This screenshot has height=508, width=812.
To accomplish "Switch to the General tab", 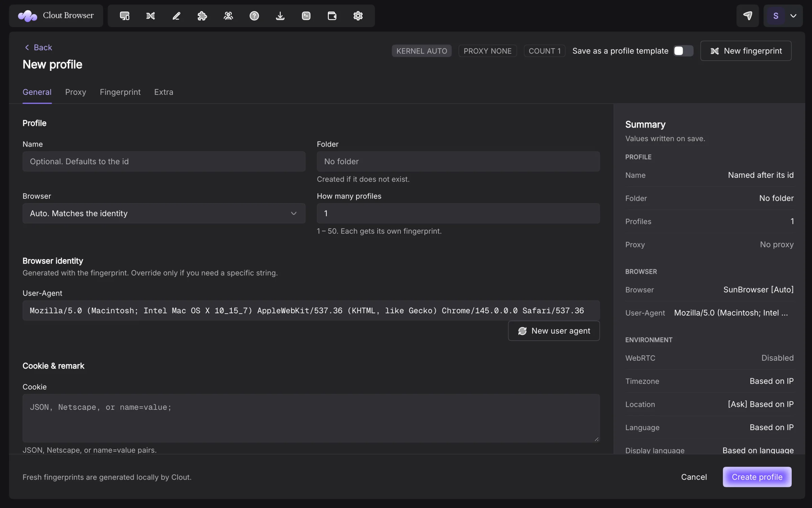I will point(37,92).
